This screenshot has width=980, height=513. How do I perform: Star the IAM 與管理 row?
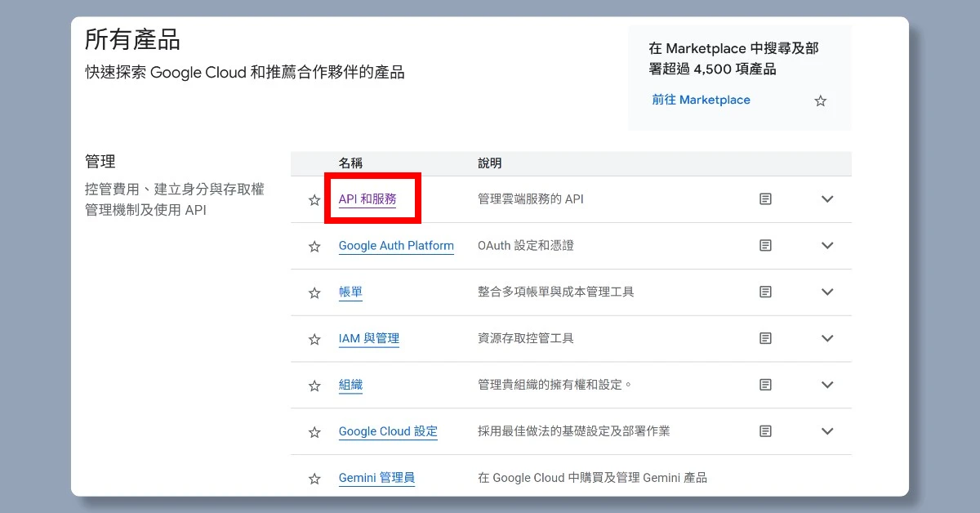314,339
